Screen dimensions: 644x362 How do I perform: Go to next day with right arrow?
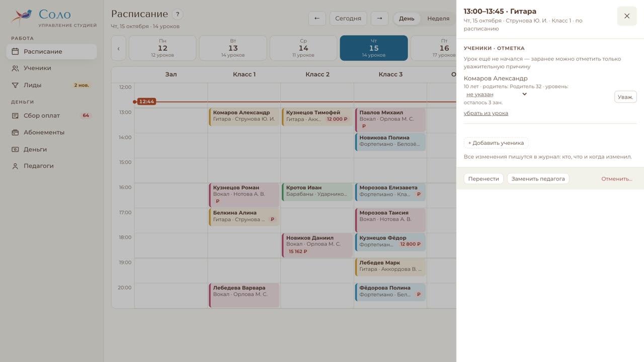[379, 19]
